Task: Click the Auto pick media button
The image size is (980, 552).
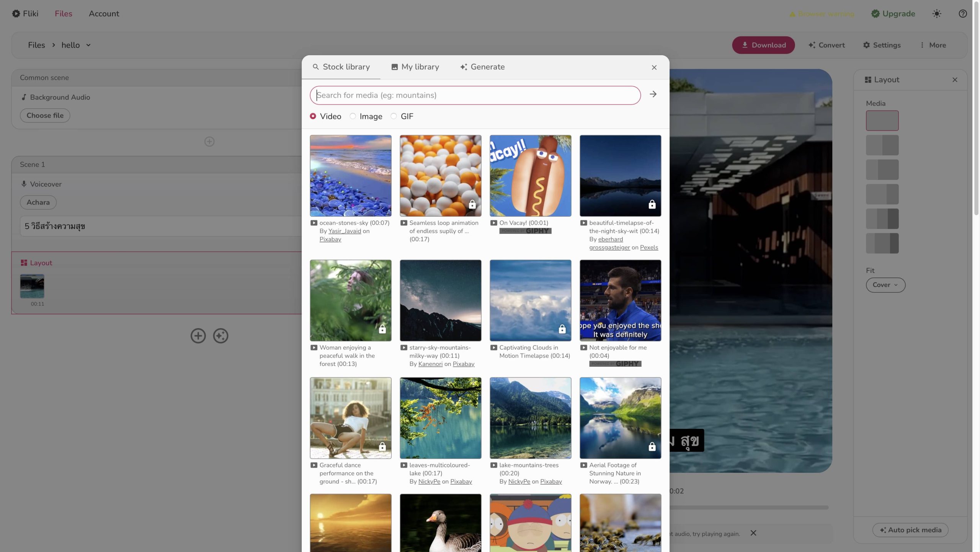Action: (x=910, y=530)
